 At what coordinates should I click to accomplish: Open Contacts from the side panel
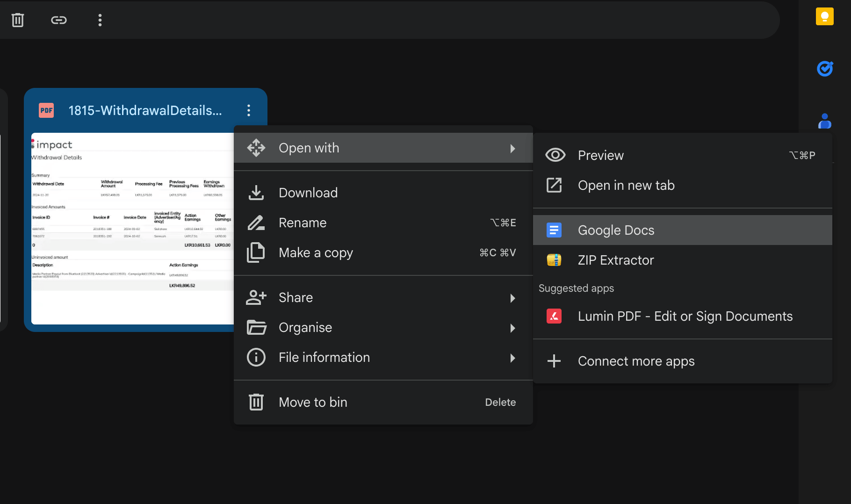(825, 121)
